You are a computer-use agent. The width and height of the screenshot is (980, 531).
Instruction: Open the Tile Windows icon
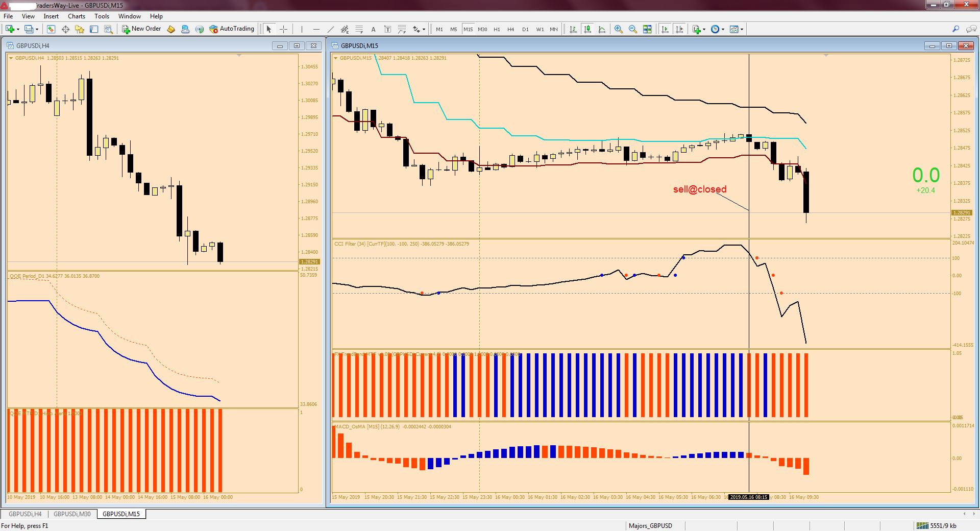(x=647, y=29)
